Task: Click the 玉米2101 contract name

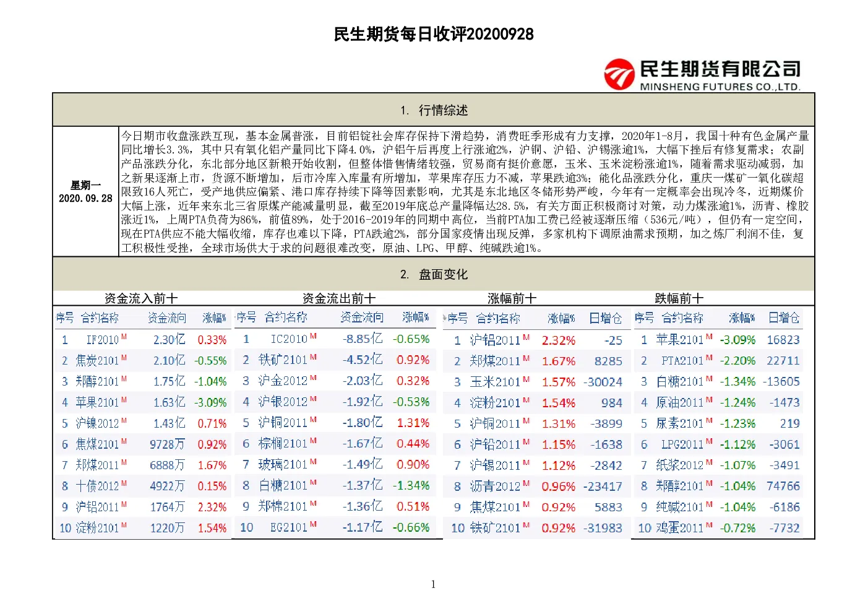Action: pos(495,382)
